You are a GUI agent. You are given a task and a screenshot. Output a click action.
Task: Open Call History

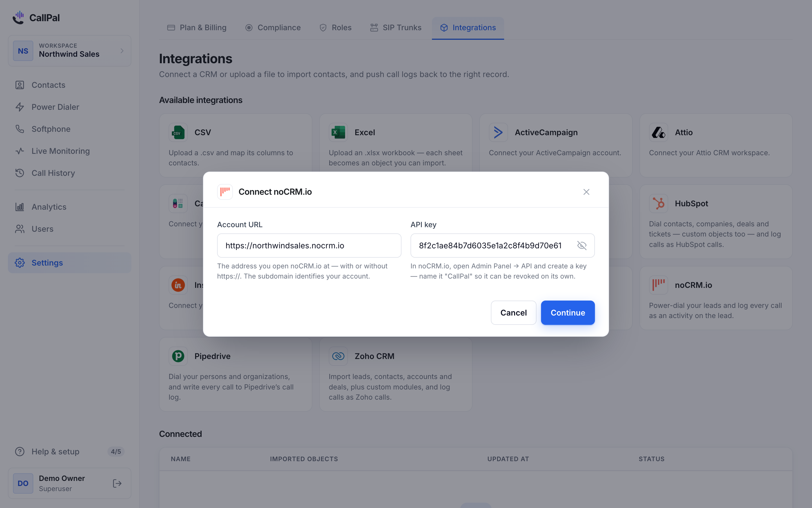(x=69, y=173)
